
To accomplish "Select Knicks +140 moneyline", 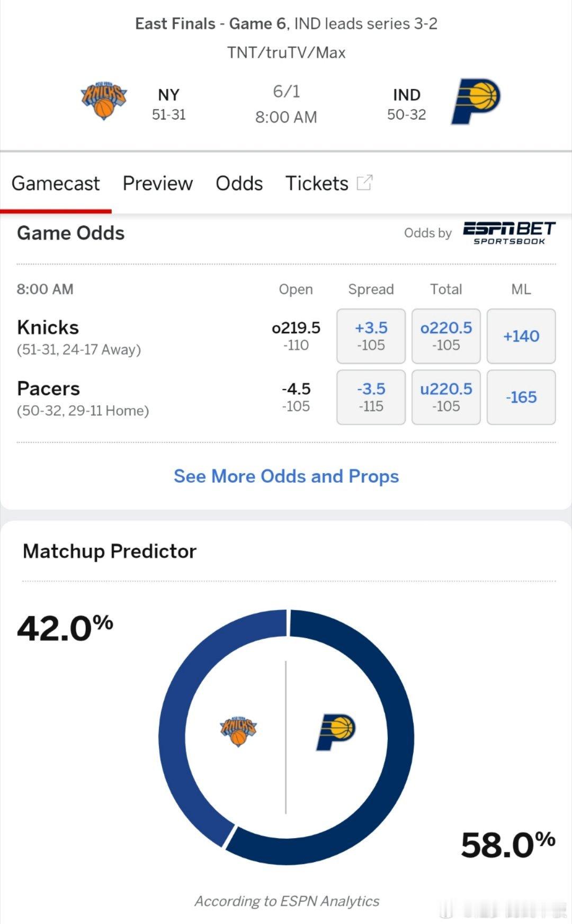I will click(521, 336).
